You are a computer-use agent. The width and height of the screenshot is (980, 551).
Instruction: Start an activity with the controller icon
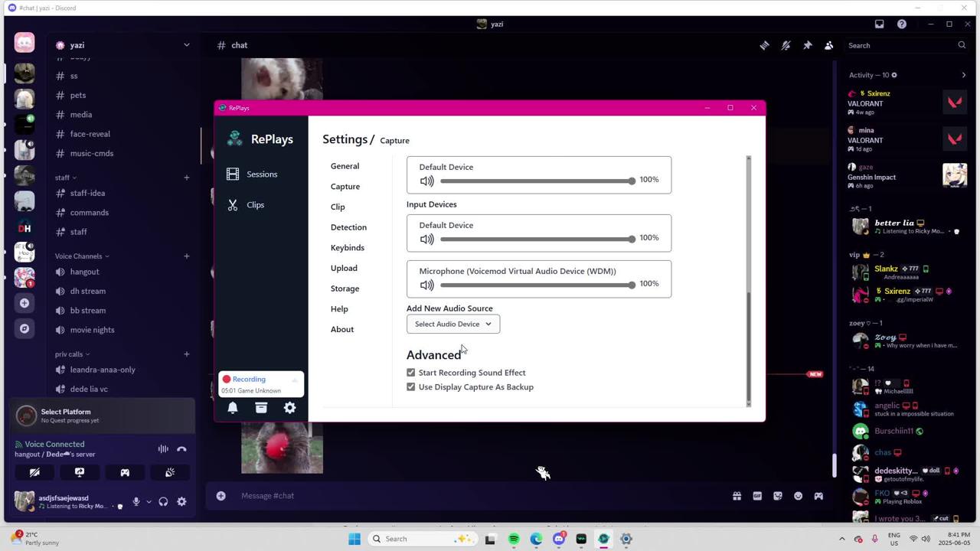click(x=125, y=473)
